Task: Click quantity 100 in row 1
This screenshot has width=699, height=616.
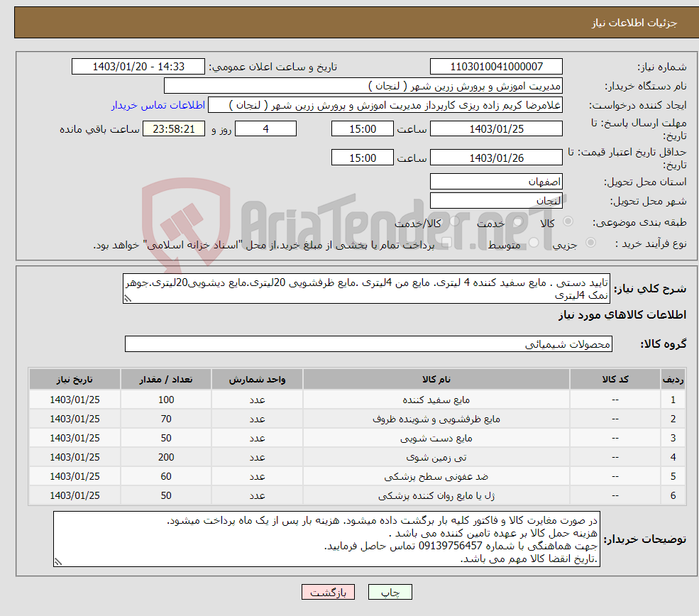Action: point(166,400)
